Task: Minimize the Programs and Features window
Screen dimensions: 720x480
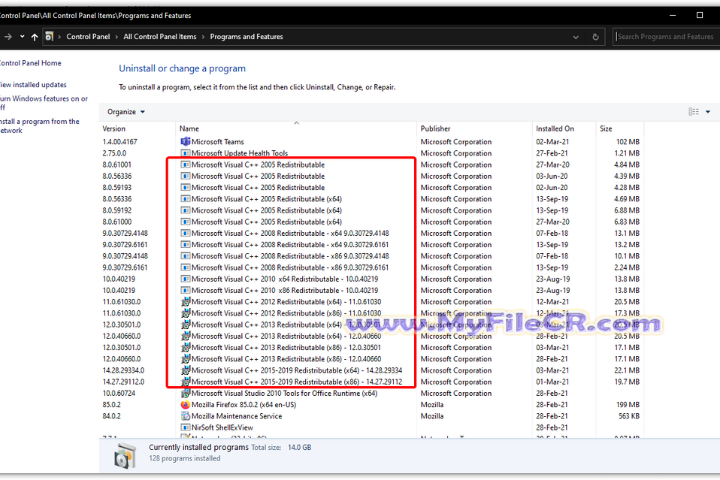Action: click(x=673, y=15)
